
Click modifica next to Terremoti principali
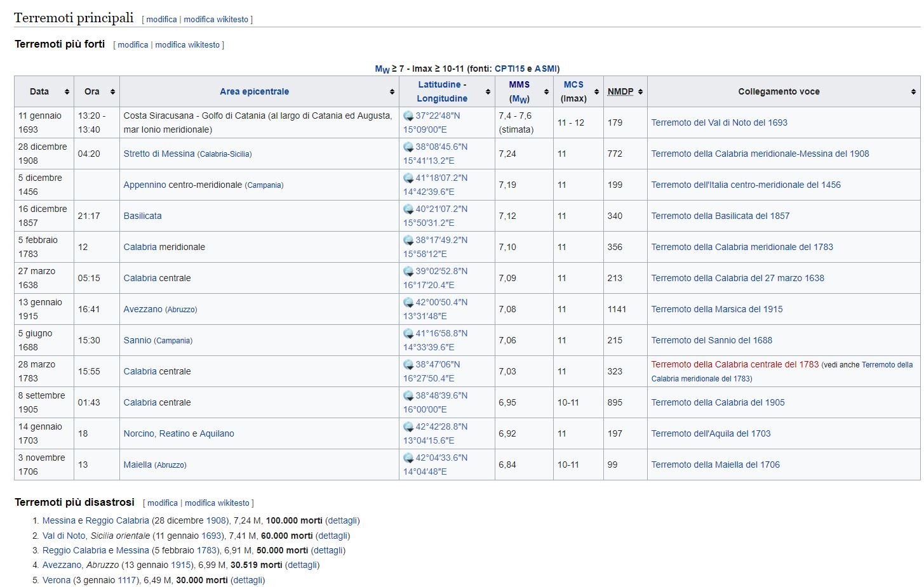click(161, 20)
